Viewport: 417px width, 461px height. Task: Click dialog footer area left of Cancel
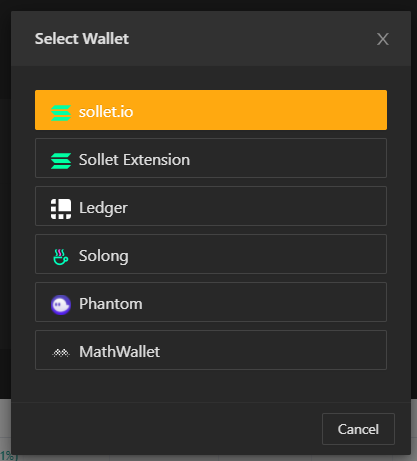pos(167,429)
